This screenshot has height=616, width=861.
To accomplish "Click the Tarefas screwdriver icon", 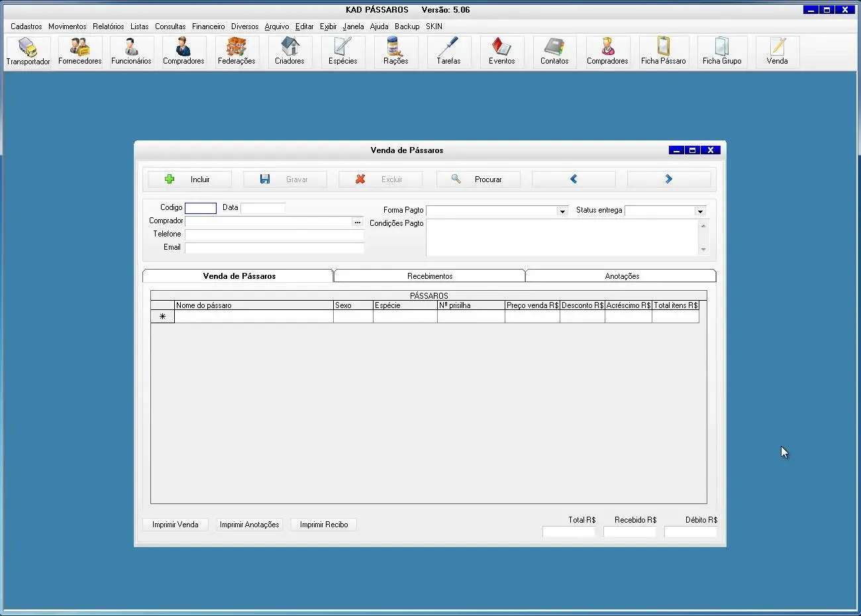I will tap(448, 52).
